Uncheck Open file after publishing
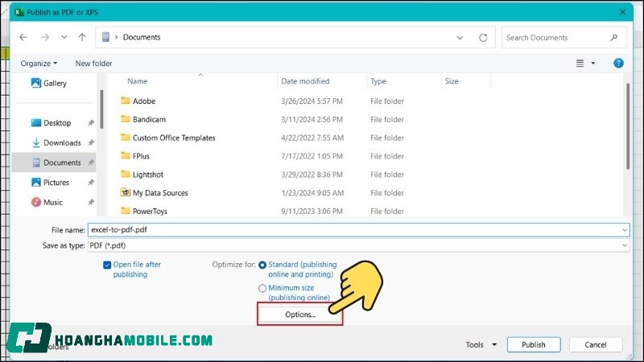 point(107,265)
